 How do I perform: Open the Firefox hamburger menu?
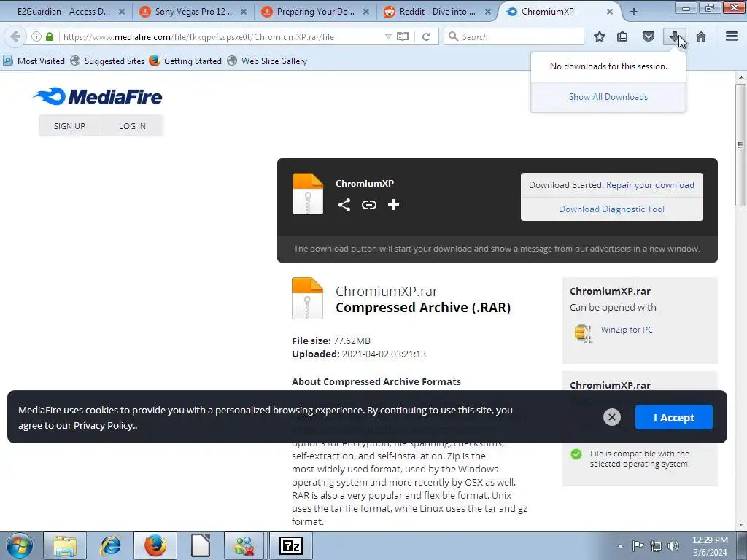(x=732, y=36)
